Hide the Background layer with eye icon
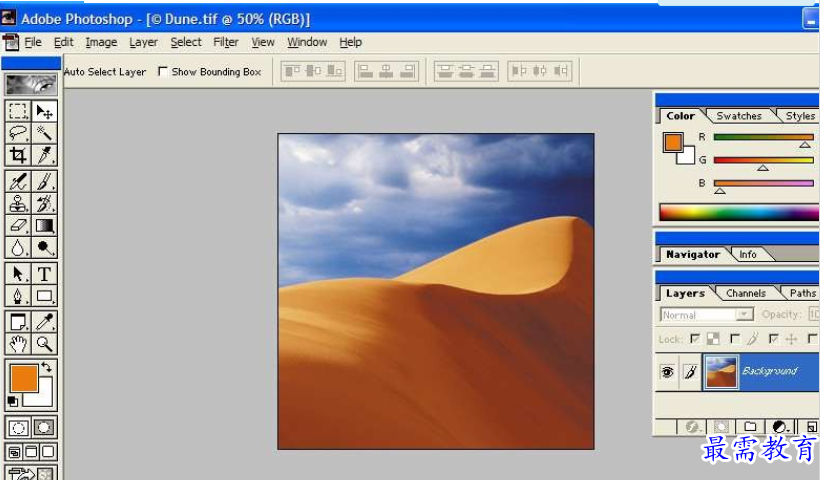 [x=667, y=371]
